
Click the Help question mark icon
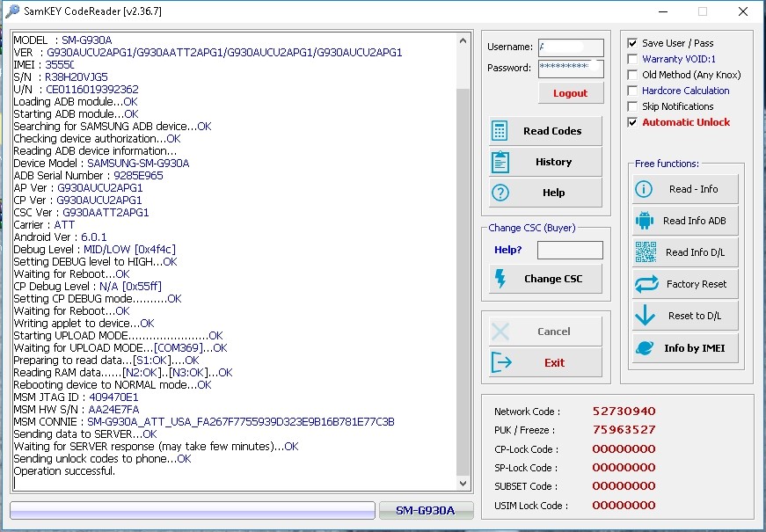(x=500, y=193)
